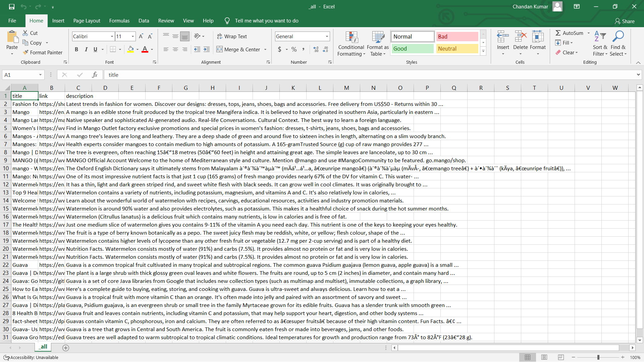This screenshot has height=362, width=644.
Task: Toggle Bold formatting on selected cell
Action: 76,49
